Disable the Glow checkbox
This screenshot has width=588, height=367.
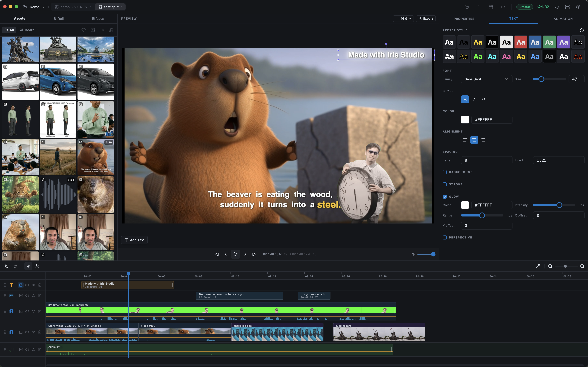(445, 197)
